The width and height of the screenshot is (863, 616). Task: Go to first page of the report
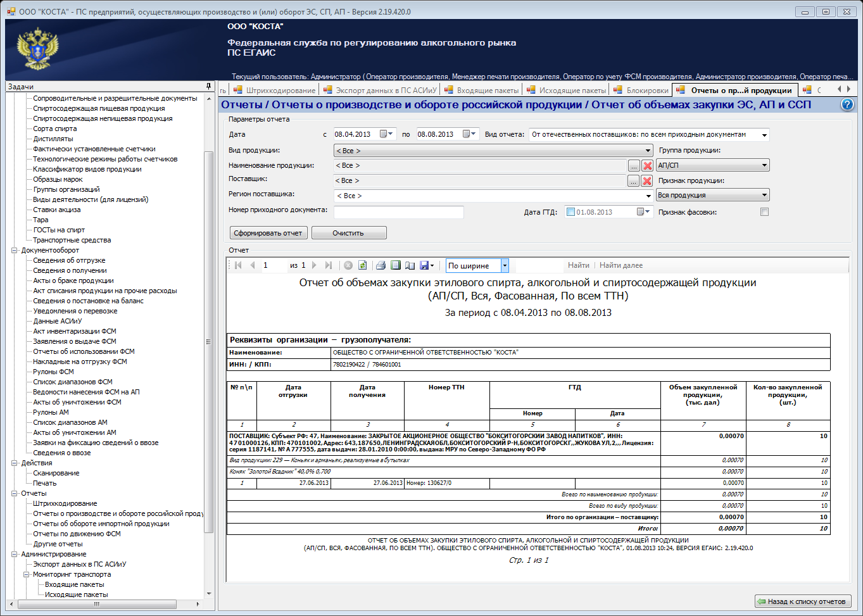tap(239, 265)
